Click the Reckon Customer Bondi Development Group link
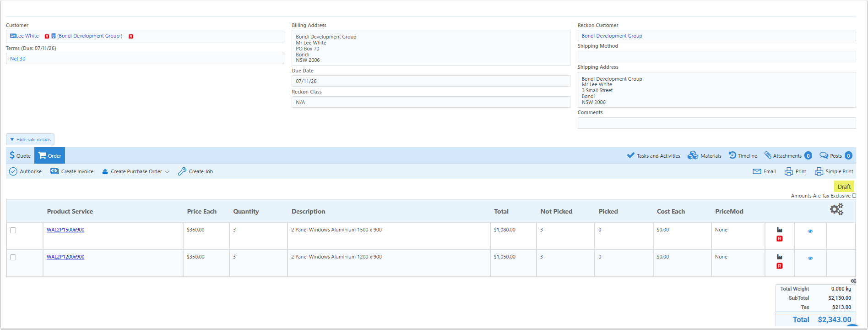The width and height of the screenshot is (868, 330). coord(612,36)
